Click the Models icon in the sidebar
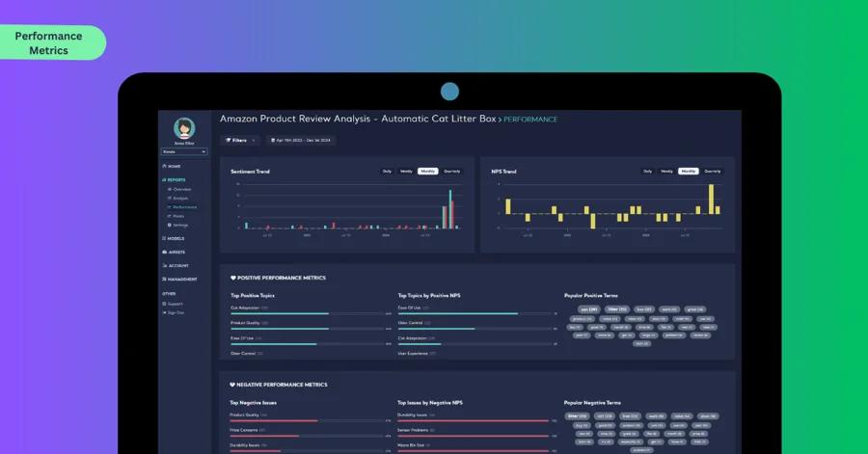Viewport: 868px width, 454px height. pyautogui.click(x=164, y=238)
